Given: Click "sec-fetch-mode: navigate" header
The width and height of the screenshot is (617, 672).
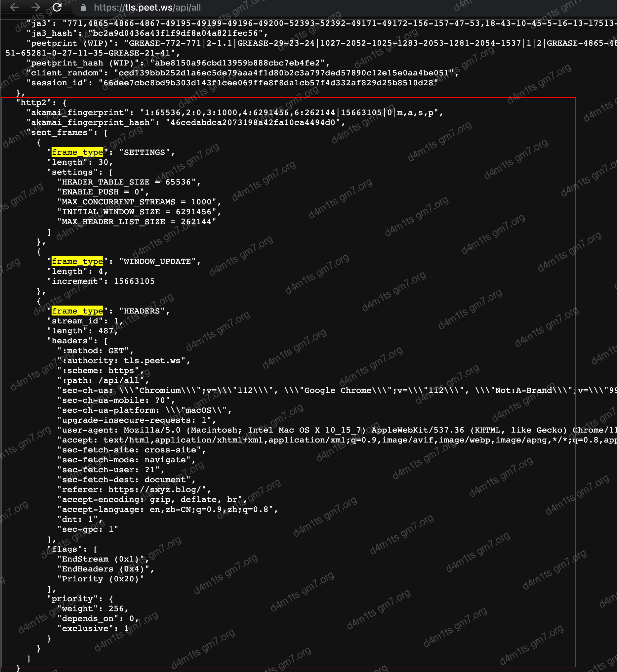Looking at the screenshot, I should 127,460.
